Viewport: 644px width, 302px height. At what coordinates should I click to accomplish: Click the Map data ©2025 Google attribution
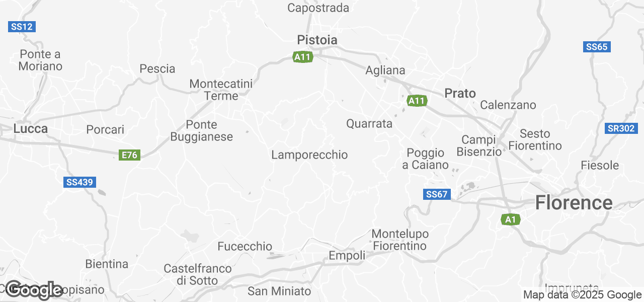coord(582,295)
